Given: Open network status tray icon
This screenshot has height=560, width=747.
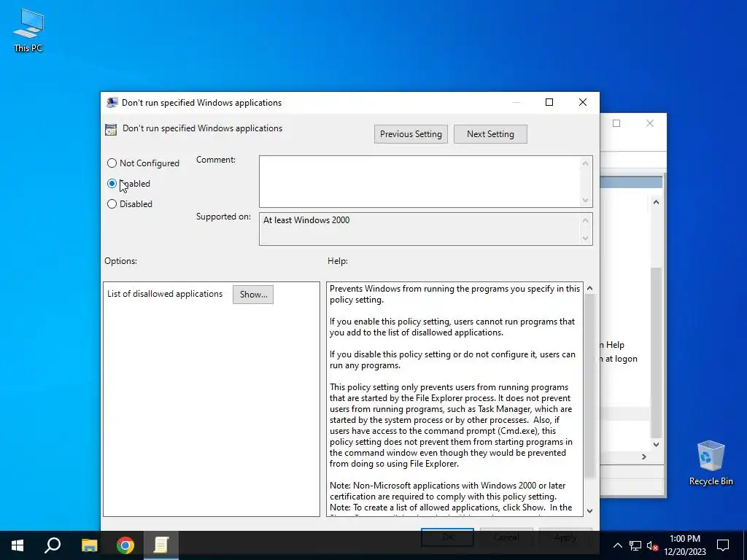Looking at the screenshot, I should 635,545.
